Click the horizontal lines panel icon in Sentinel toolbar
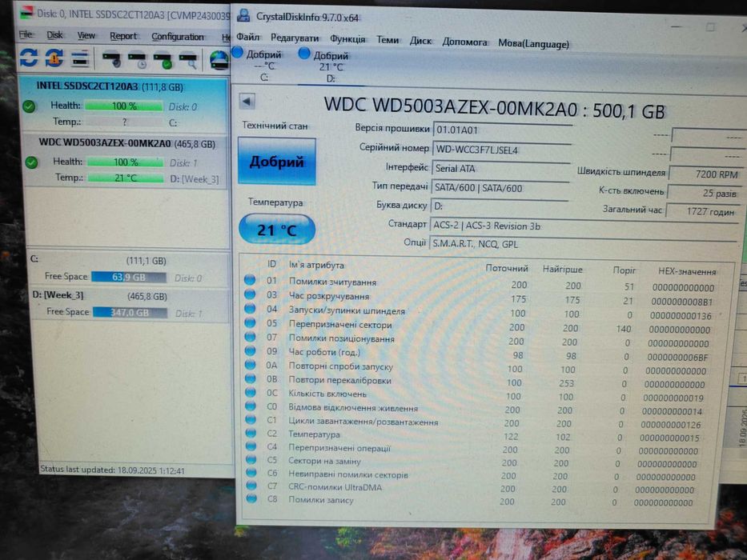Viewport: 747px width, 560px height. [80, 59]
